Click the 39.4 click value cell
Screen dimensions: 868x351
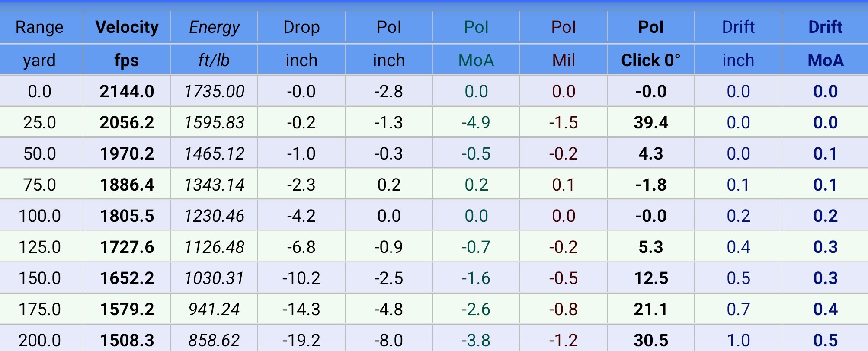click(x=650, y=122)
